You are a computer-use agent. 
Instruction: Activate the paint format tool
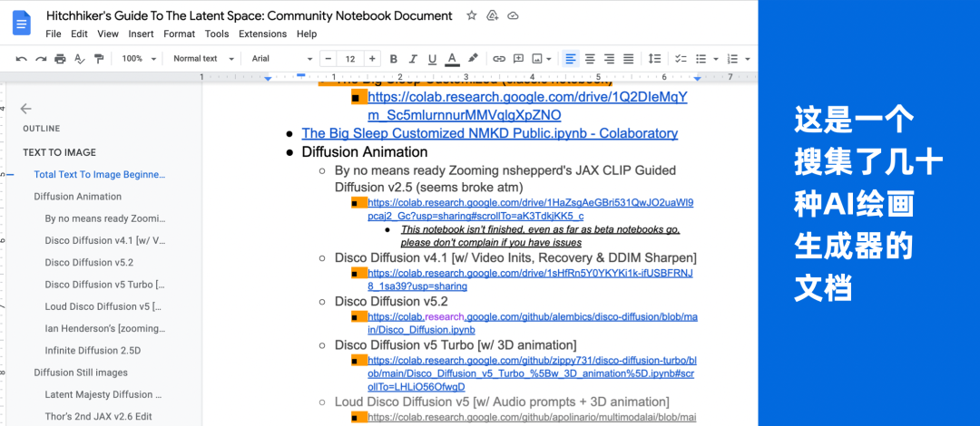99,59
